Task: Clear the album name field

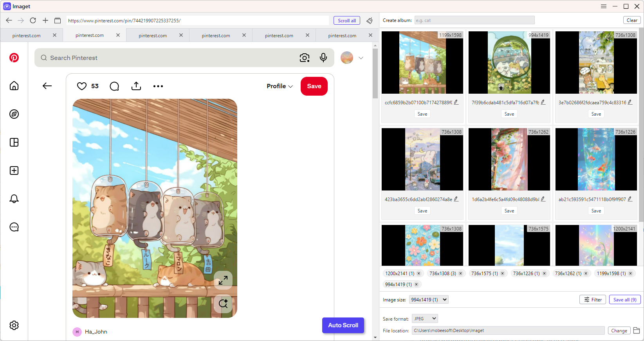Action: click(632, 20)
